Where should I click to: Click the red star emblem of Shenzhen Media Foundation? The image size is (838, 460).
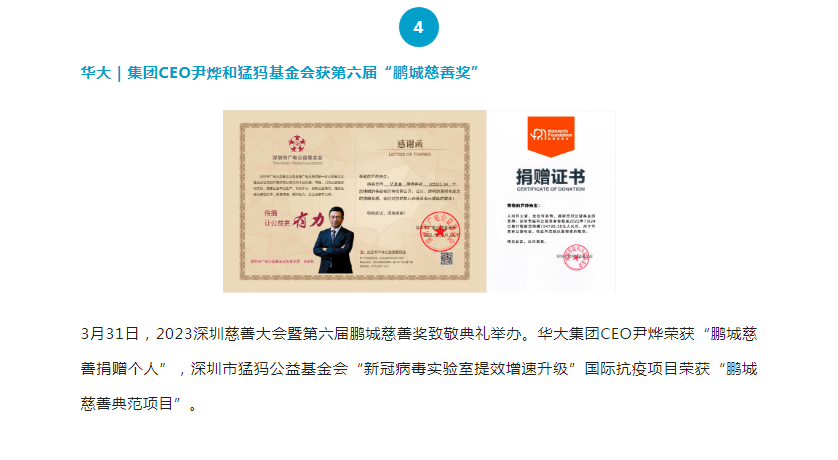(297, 143)
